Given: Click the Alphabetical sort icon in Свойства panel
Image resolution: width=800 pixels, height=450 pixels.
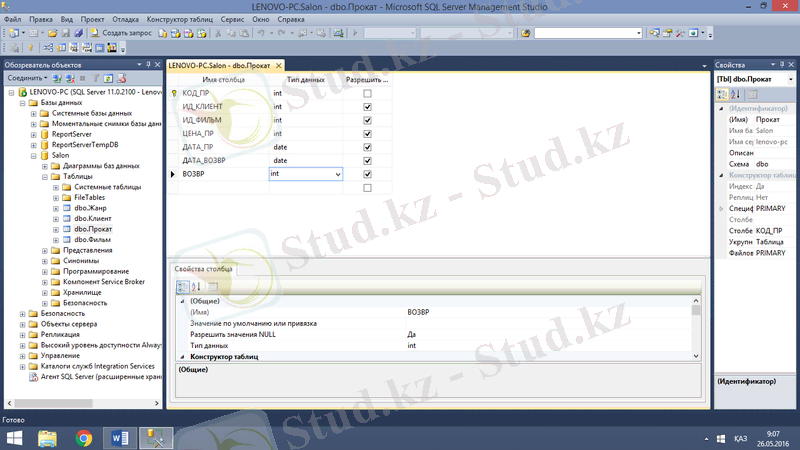Looking at the screenshot, I should pyautogui.click(x=735, y=94).
